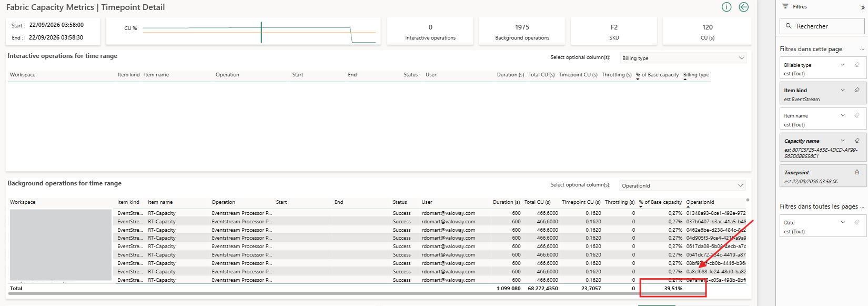Viewport: 868px width, 306px height.
Task: Select the Timepoint filter card
Action: coord(823,176)
